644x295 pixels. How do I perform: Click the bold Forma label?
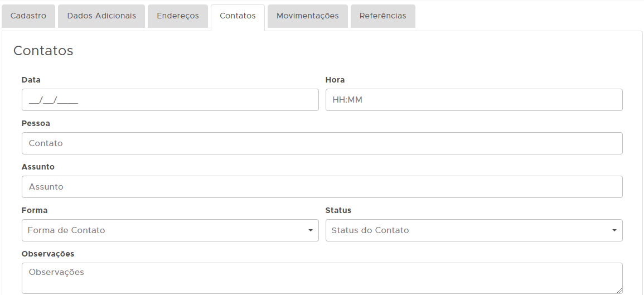(35, 210)
